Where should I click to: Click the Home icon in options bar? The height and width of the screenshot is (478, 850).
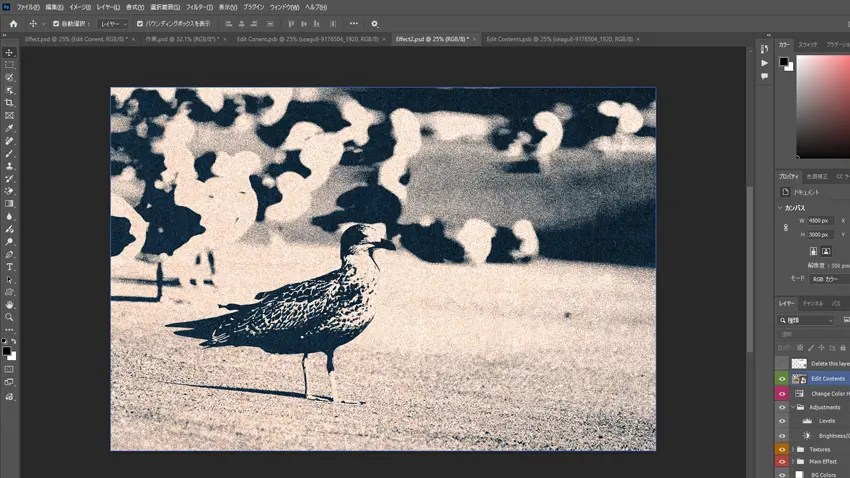pos(12,23)
